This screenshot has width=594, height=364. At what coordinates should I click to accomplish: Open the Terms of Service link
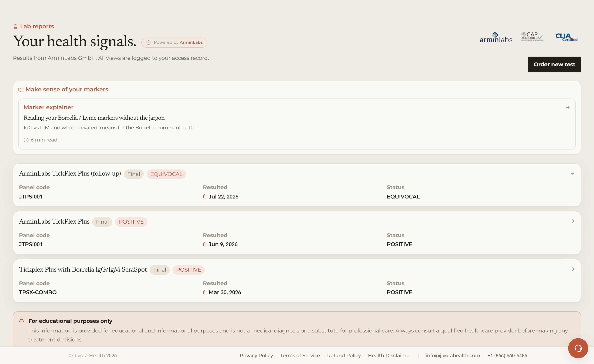pyautogui.click(x=300, y=355)
